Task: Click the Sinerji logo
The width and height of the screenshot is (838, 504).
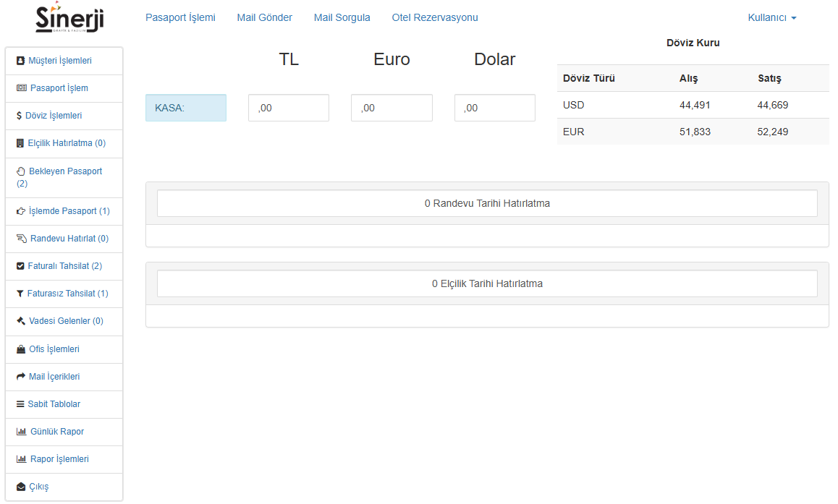Action: pos(69,17)
